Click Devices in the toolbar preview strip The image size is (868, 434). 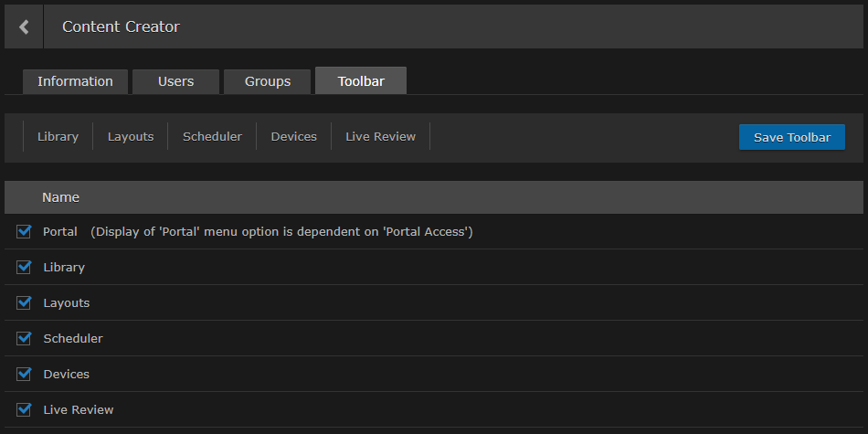pos(294,137)
